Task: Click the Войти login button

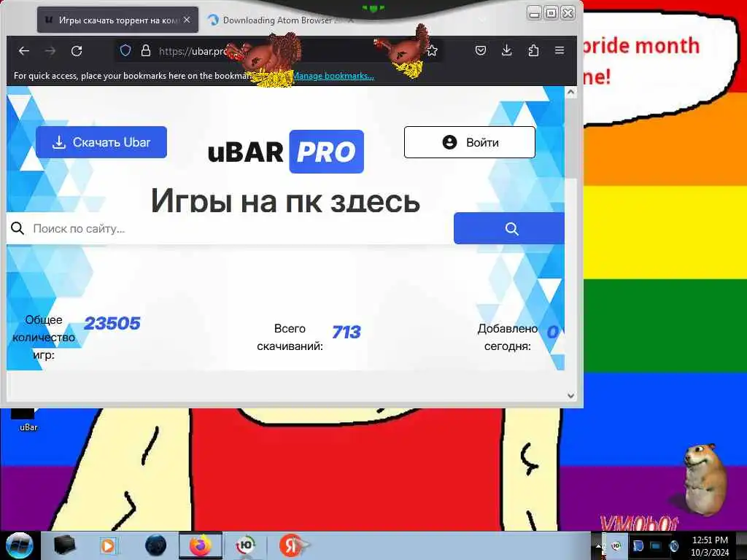Action: coord(470,142)
